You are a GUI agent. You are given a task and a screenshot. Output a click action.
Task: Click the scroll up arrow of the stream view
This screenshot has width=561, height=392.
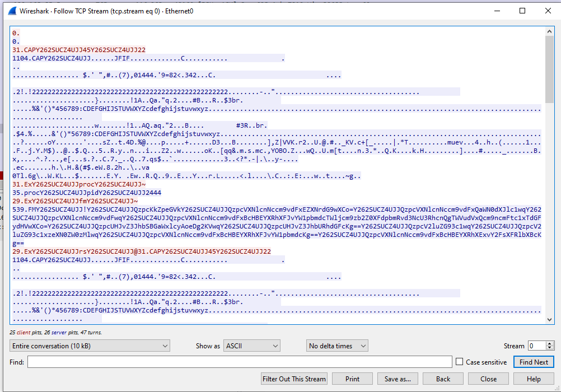tap(549, 31)
